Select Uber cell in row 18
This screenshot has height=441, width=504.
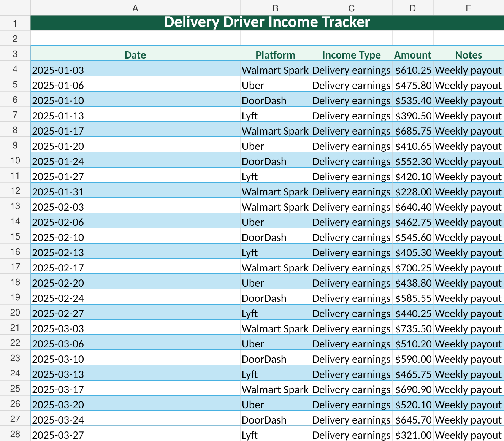point(276,282)
